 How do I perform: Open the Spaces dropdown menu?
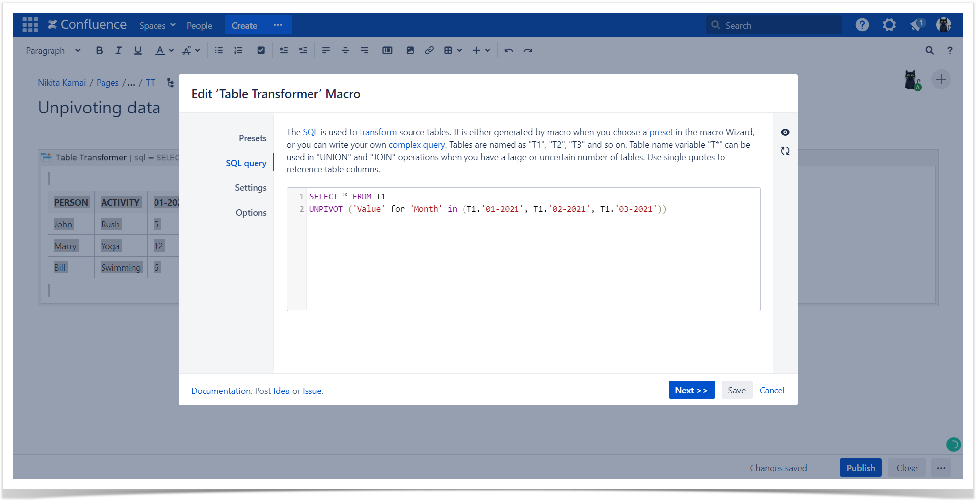tap(157, 25)
